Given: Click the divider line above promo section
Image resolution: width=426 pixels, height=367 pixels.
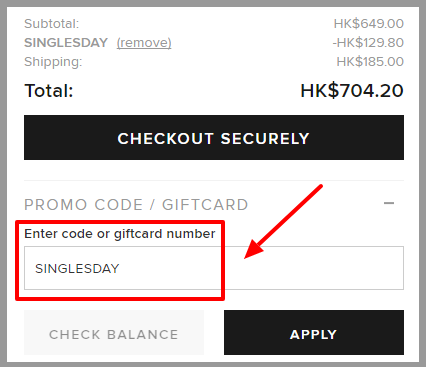Looking at the screenshot, I should coord(214,181).
